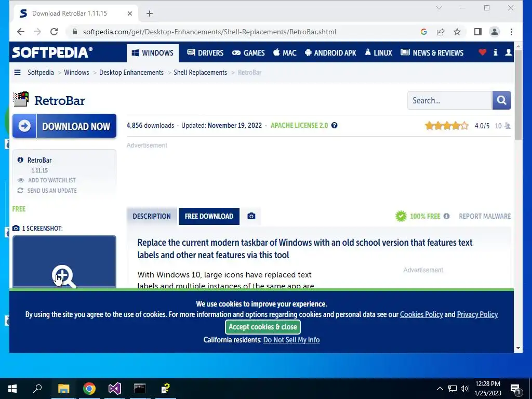
Task: Go to Desktop Enhancements breadcrumb
Action: pos(131,72)
